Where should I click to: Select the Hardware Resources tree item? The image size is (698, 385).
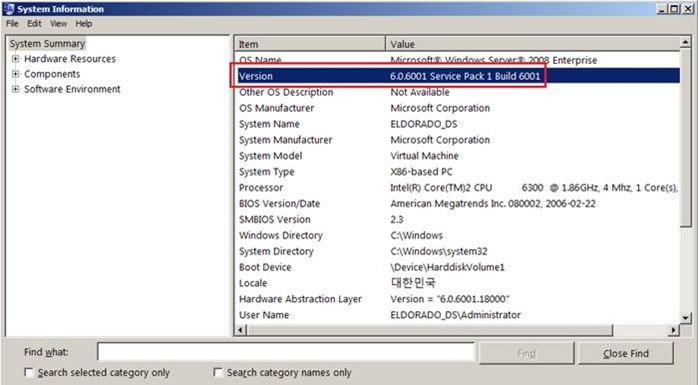(x=70, y=59)
